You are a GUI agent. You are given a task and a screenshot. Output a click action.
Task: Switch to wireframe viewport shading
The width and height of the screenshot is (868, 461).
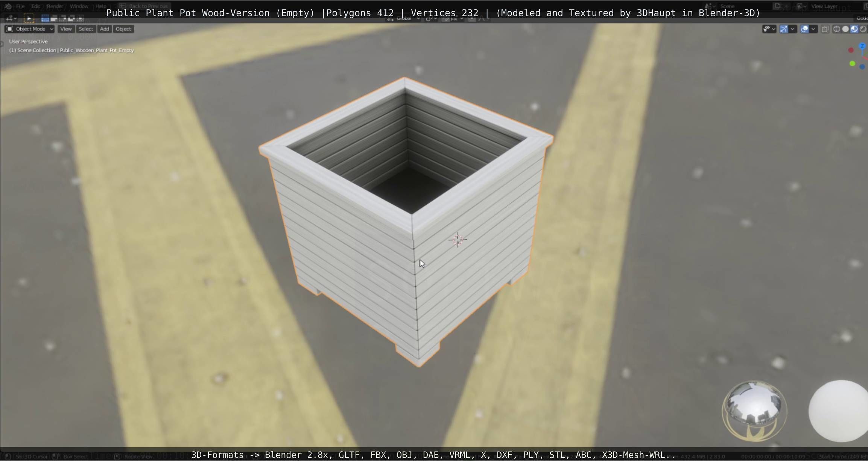[x=837, y=29]
